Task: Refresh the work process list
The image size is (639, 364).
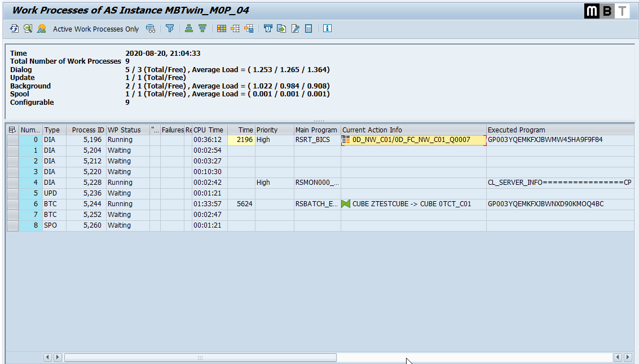Action: (13, 28)
